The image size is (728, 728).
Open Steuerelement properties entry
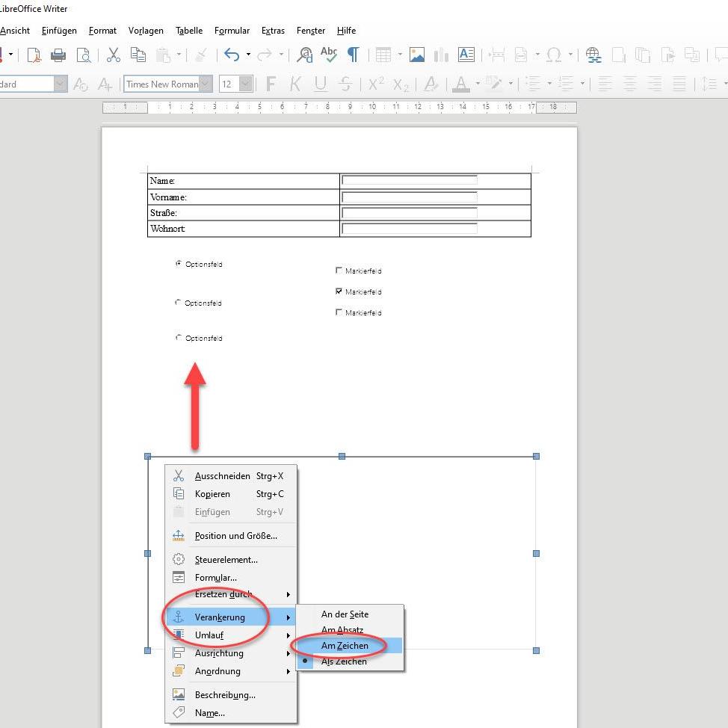[x=231, y=560]
